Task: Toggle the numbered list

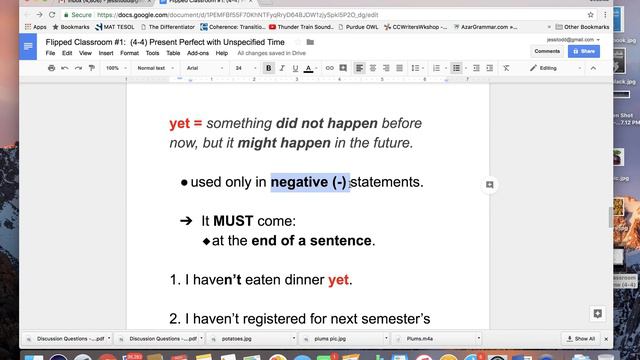Action: (x=436, y=68)
